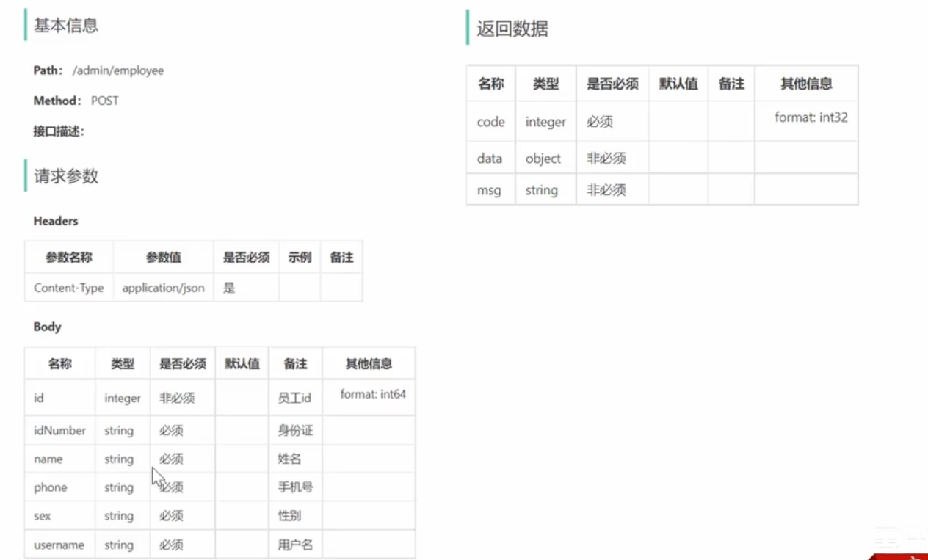
Task: Click the msg cell in 返回数据 table
Action: click(x=491, y=190)
